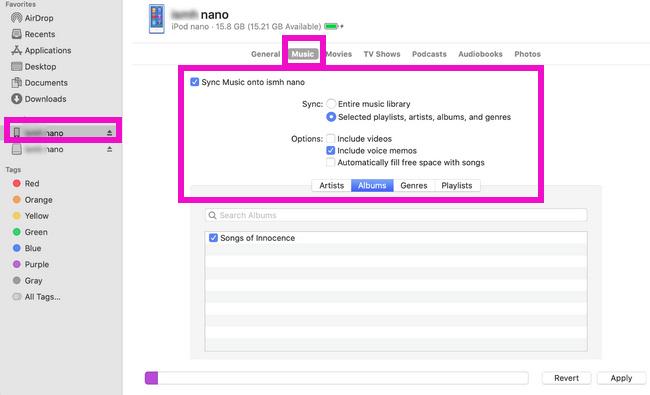Show the Artists list
The image size is (650, 395).
click(x=331, y=185)
